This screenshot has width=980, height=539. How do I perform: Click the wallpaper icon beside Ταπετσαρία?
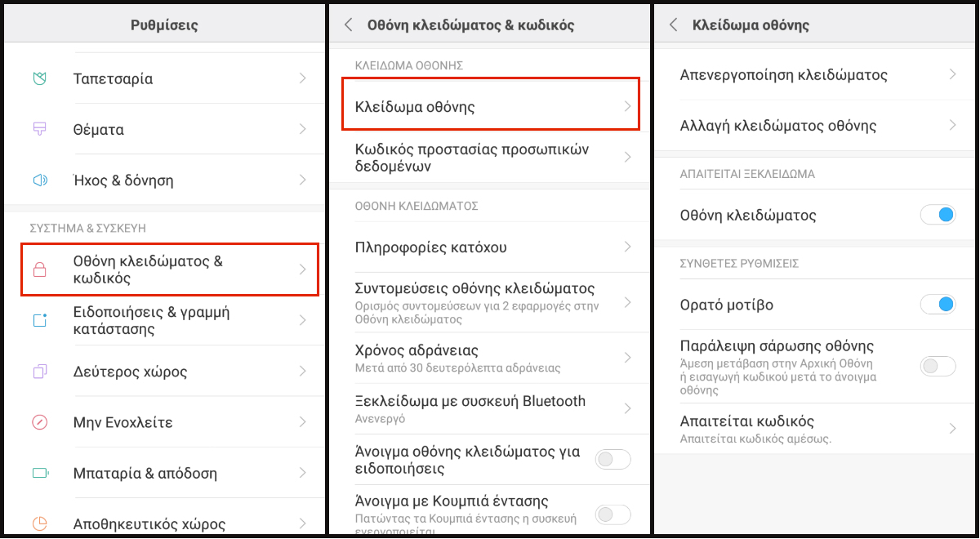[x=40, y=78]
